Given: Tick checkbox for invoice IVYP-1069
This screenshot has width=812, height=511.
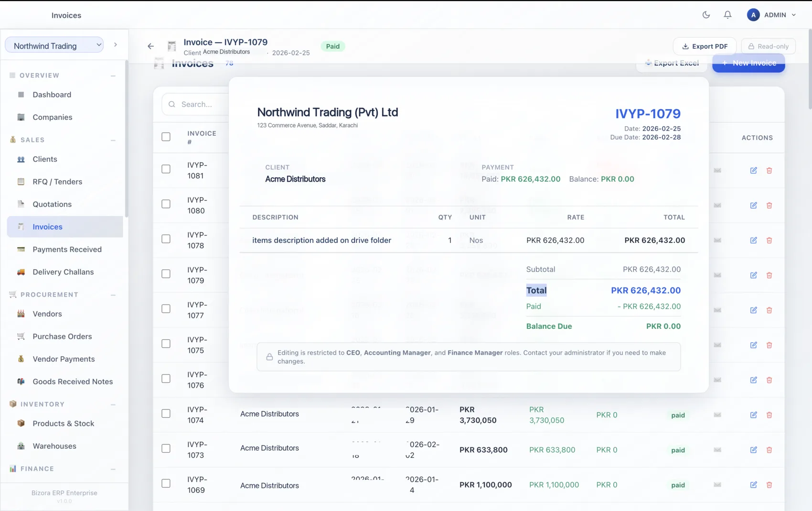Looking at the screenshot, I should click(166, 483).
